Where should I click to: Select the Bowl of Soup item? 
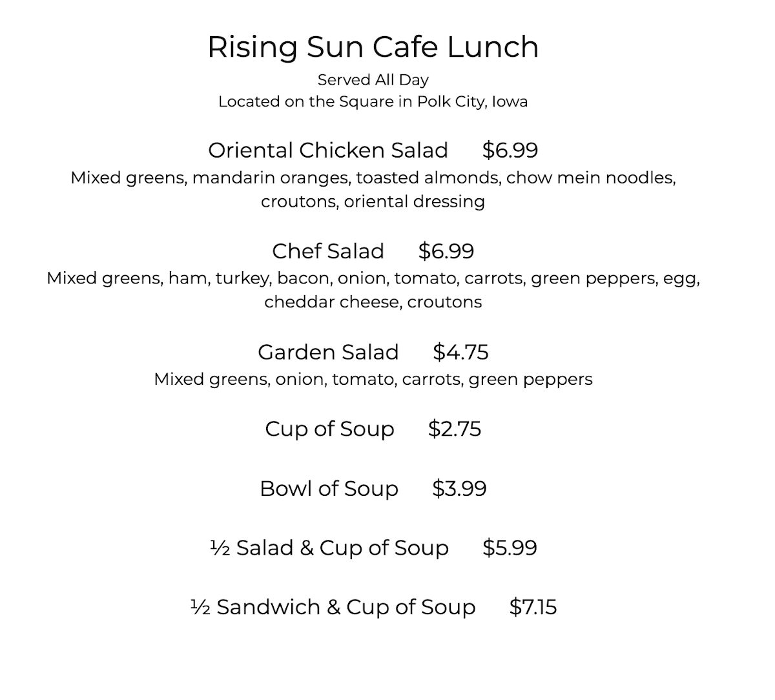(329, 489)
